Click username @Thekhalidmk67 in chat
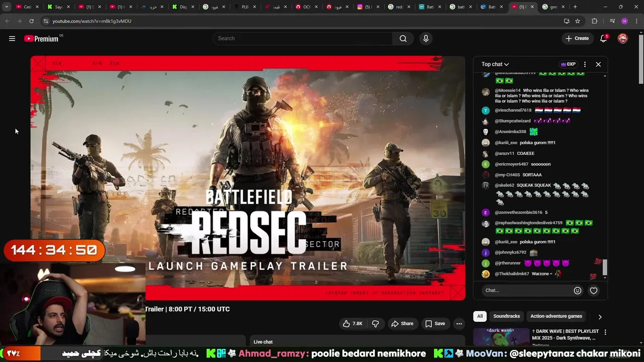 512,274
